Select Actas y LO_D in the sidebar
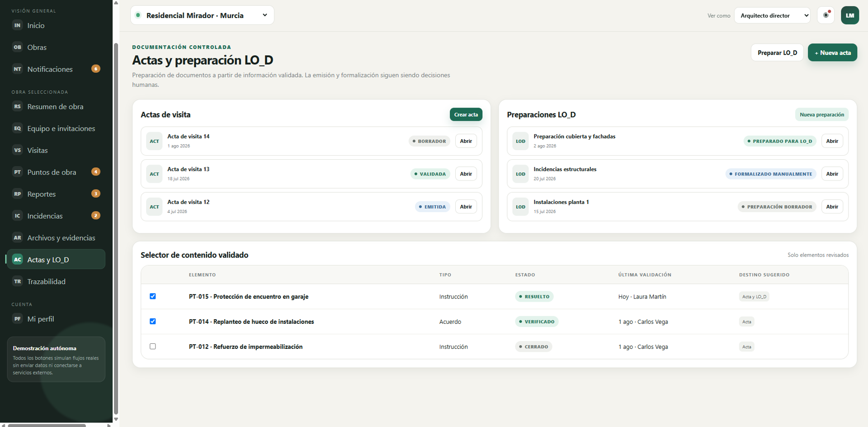Viewport: 868px width, 427px height. pos(56,260)
